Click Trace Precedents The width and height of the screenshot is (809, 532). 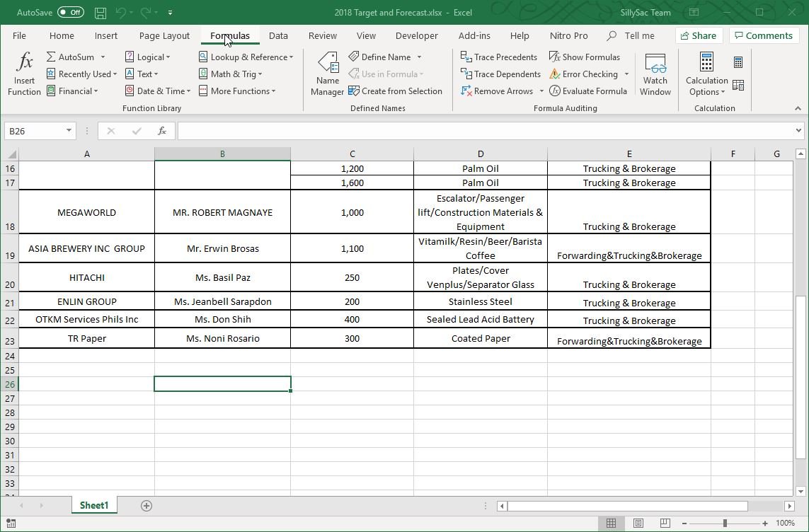(x=499, y=57)
